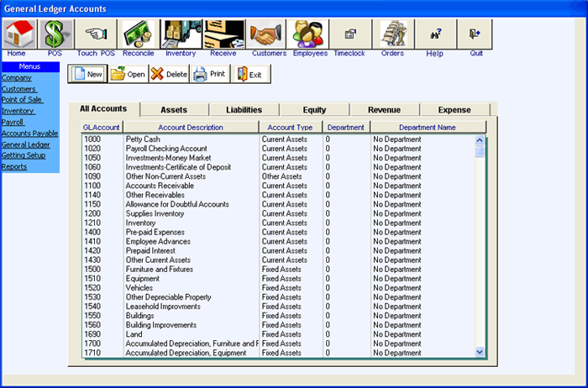
Task: Open the Customers sidebar menu link
Action: 19,89
